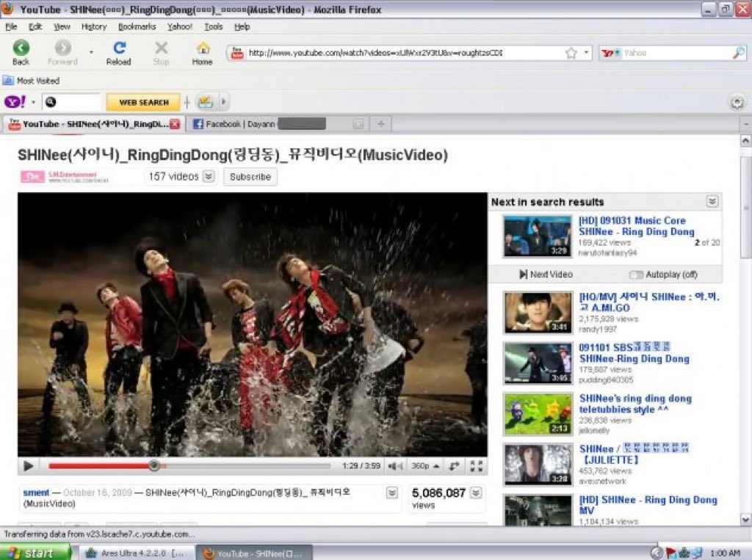Open the Windows start menu
Viewport: 752px width, 560px height.
[x=35, y=553]
